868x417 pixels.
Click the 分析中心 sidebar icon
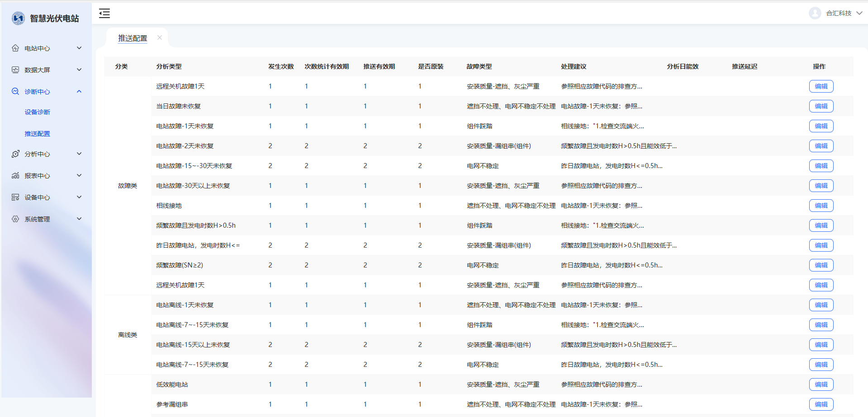15,154
